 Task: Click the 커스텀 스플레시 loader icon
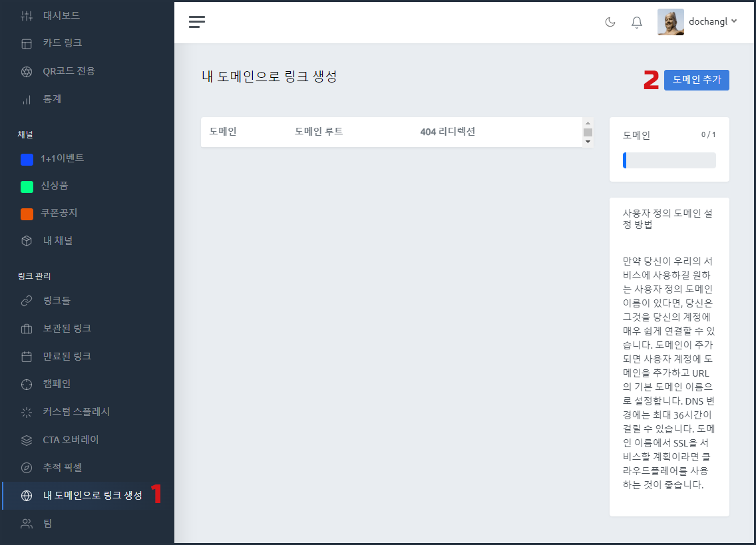pyautogui.click(x=27, y=413)
